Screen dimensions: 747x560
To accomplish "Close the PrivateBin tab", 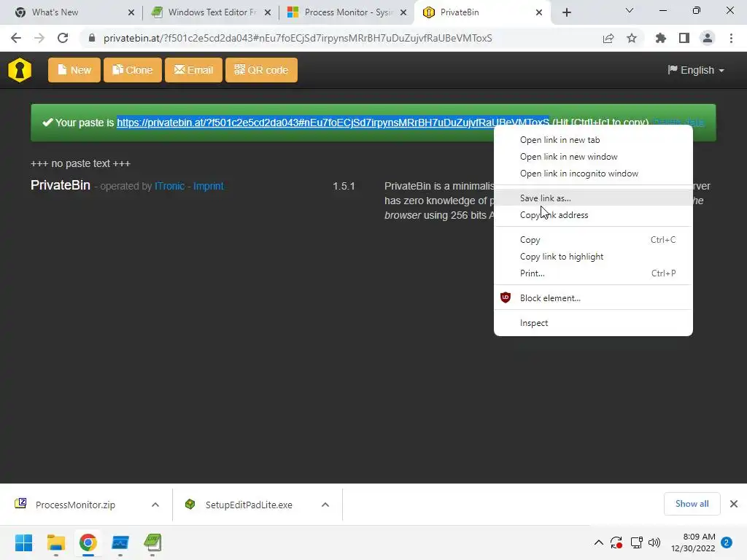I will pos(539,12).
